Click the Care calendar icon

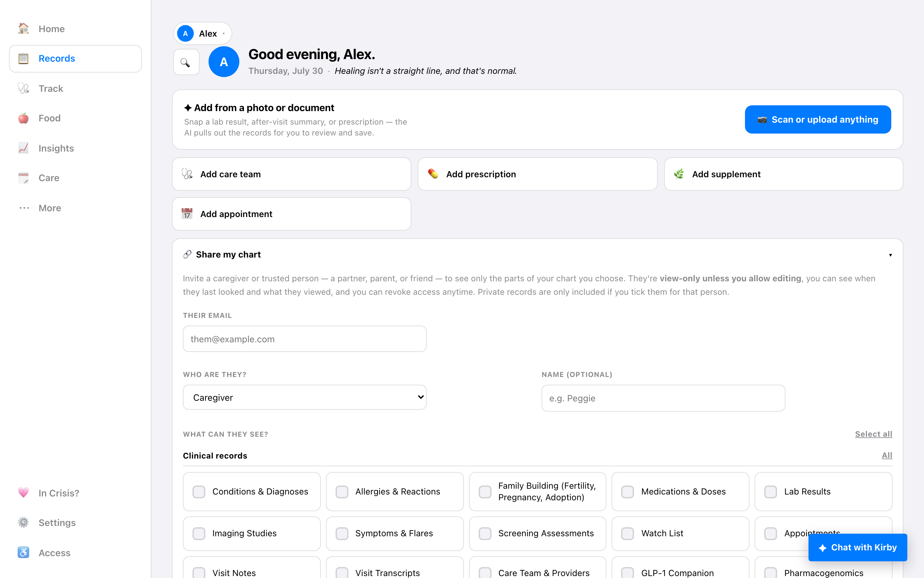pyautogui.click(x=23, y=178)
